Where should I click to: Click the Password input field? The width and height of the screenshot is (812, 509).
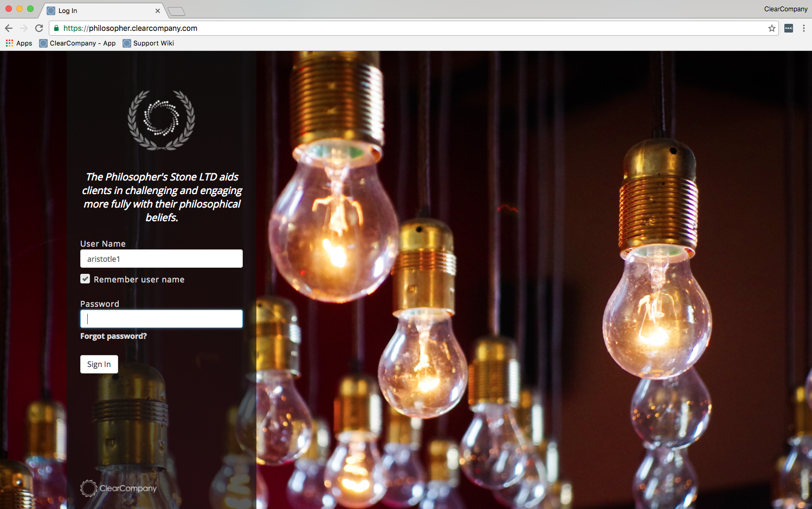tap(162, 319)
